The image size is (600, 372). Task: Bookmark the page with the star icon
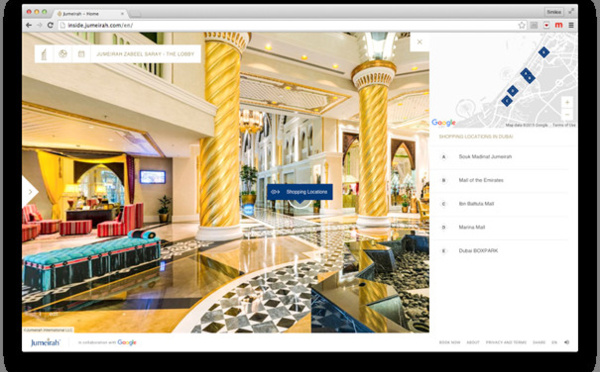522,25
